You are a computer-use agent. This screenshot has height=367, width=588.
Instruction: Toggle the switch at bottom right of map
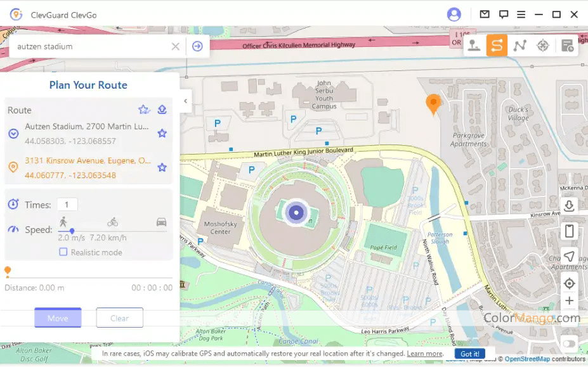[x=568, y=344]
